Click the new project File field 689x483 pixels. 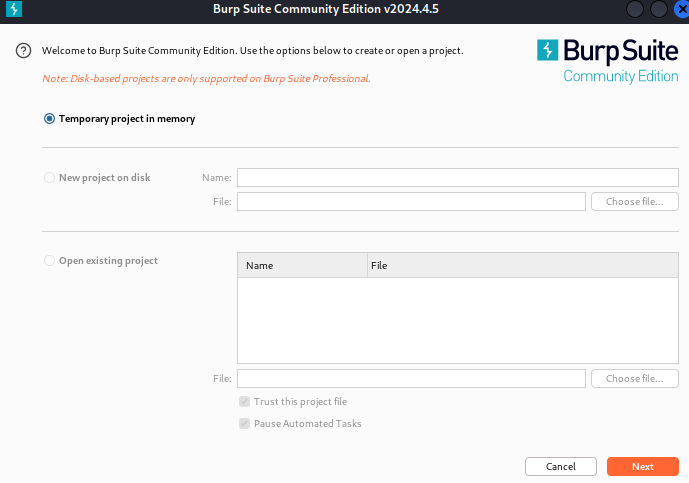click(411, 201)
